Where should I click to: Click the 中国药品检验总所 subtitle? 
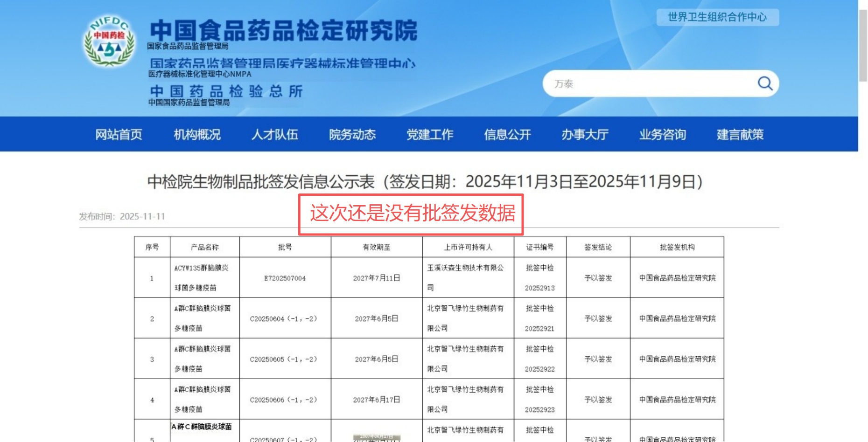pyautogui.click(x=226, y=91)
